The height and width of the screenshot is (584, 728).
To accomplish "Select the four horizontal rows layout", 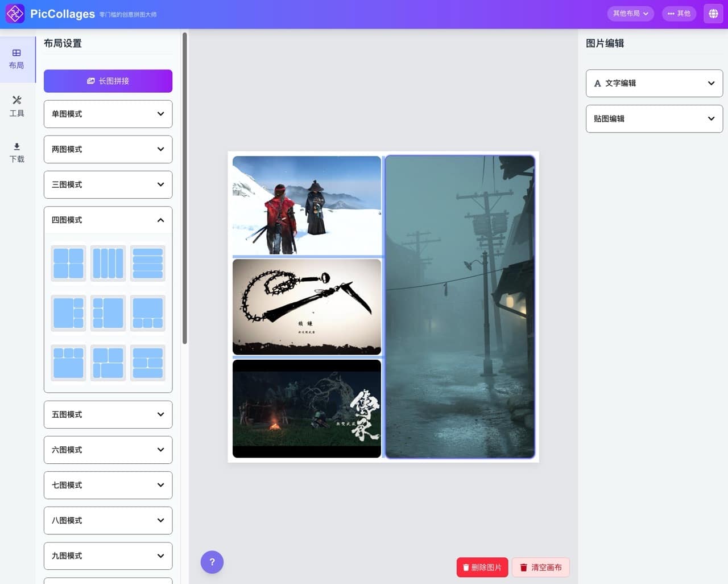I will [x=147, y=263].
